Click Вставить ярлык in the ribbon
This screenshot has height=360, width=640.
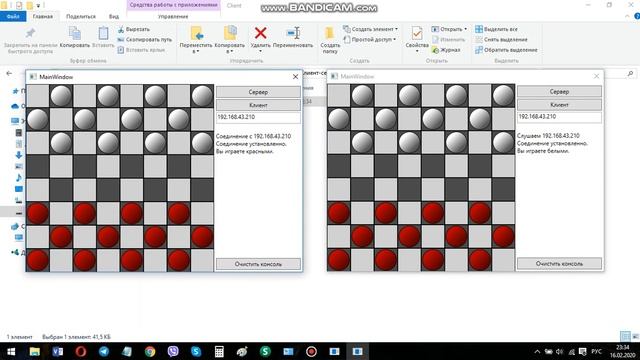pyautogui.click(x=141, y=50)
